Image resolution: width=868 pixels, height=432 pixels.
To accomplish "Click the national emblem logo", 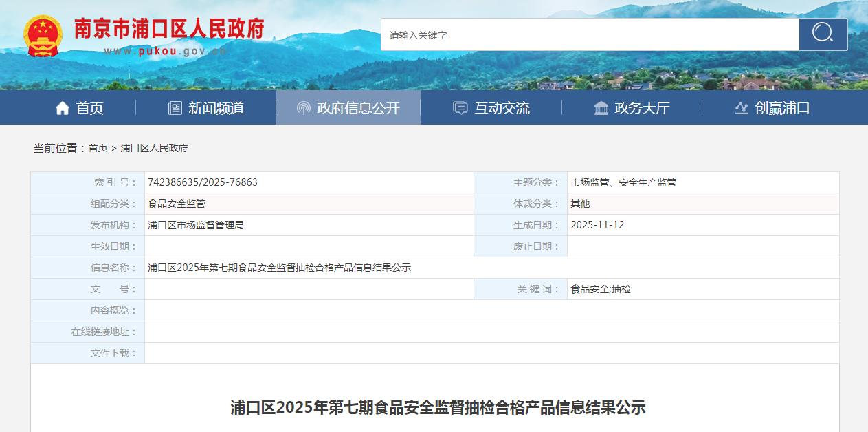I will point(43,36).
